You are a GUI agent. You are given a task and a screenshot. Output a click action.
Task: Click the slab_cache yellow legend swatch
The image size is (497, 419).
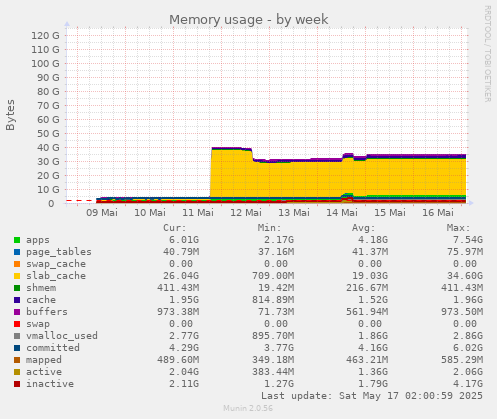[x=17, y=276]
